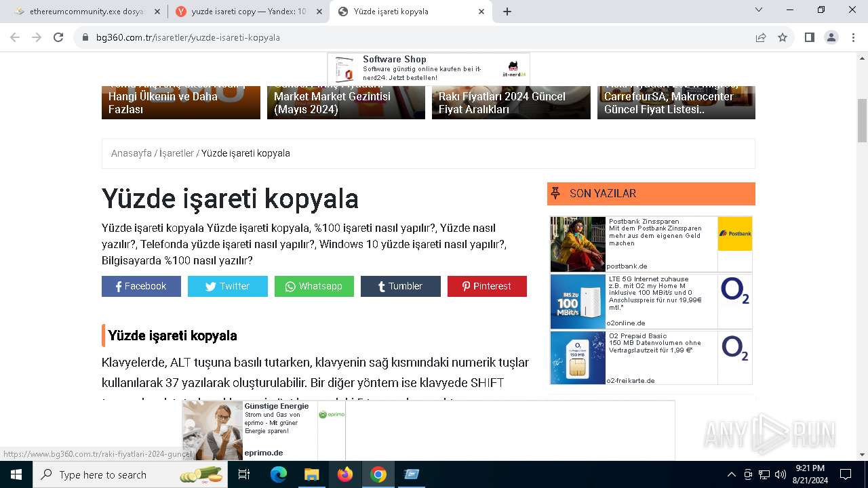This screenshot has height=488, width=868.
Task: Open the Chrome three-dot menu
Action: point(852,37)
